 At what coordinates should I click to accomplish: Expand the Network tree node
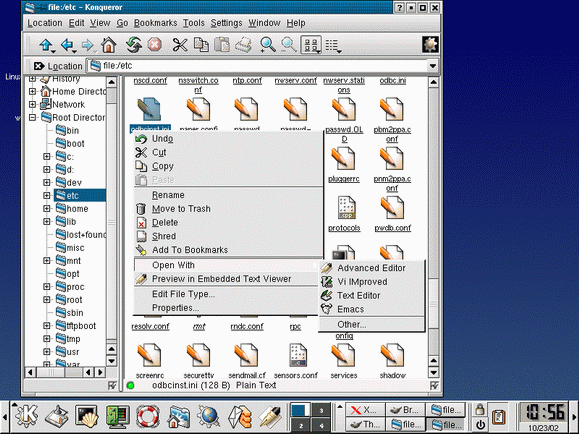32,105
